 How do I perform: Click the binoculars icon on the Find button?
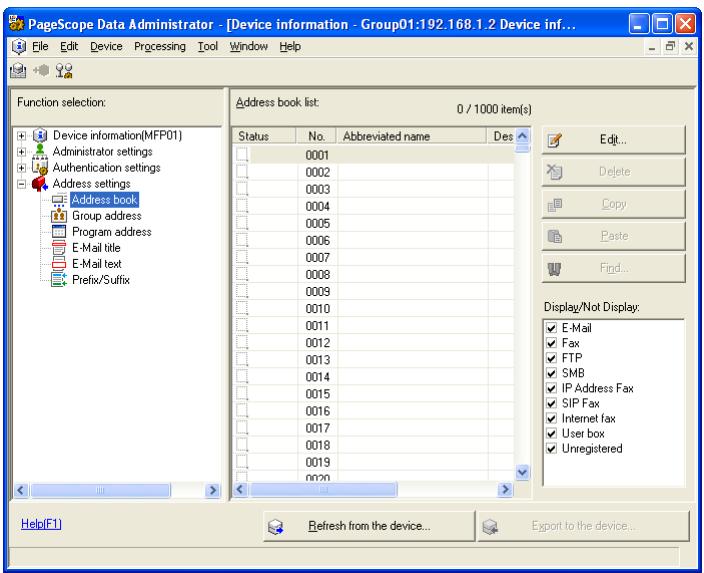554,269
